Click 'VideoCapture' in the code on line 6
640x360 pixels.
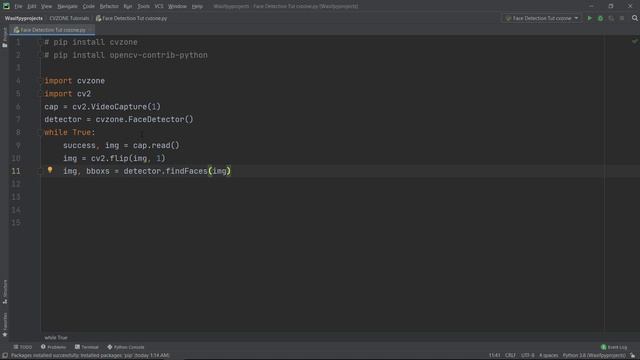119,107
